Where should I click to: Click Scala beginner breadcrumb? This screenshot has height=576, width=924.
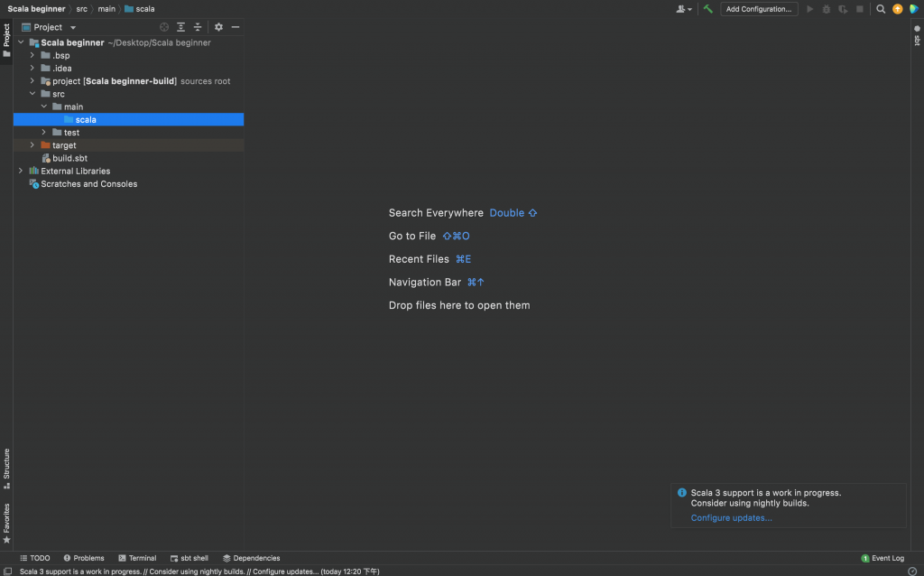(36, 9)
